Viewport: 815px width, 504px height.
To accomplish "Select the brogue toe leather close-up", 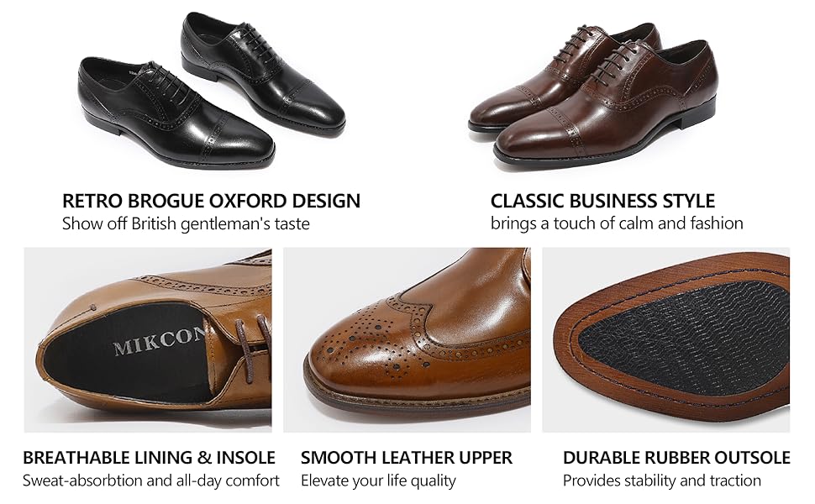I will coord(407,340).
